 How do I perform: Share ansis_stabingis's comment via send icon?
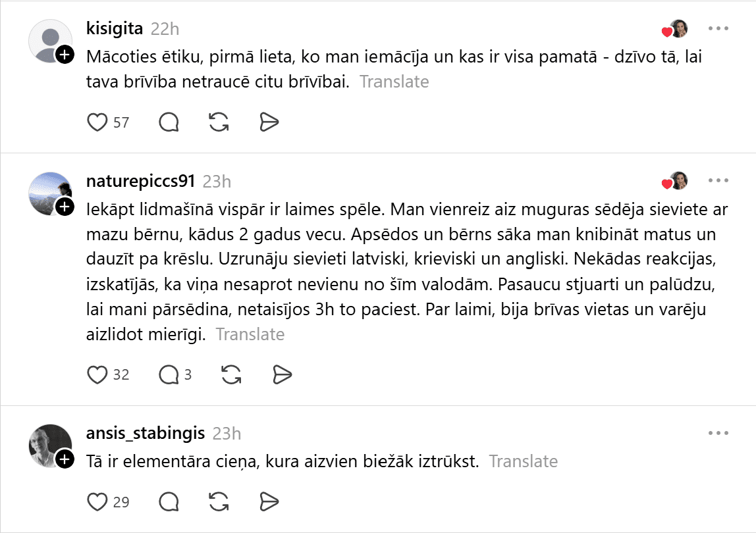[x=269, y=502]
